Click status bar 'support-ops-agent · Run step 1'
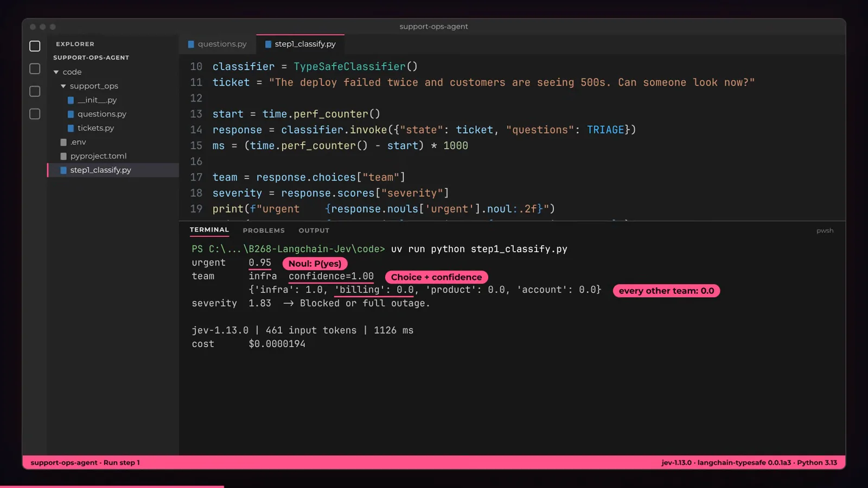868x488 pixels. point(85,463)
